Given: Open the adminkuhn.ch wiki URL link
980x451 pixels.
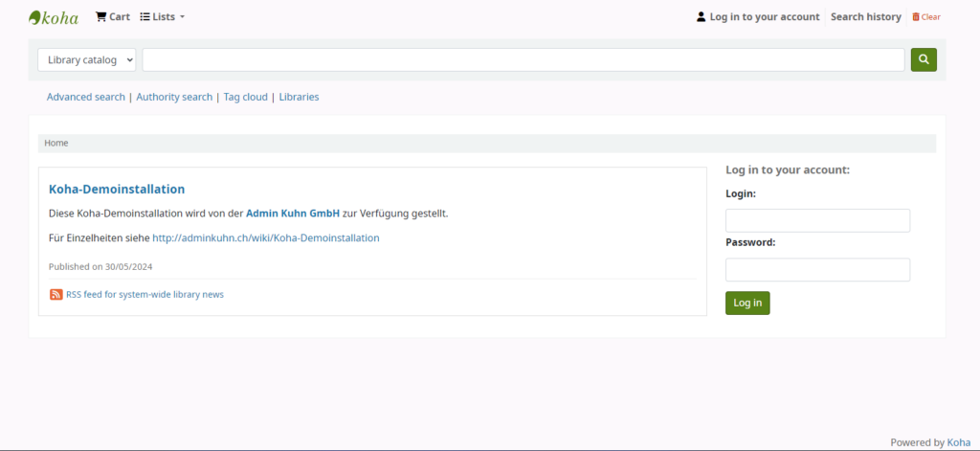Looking at the screenshot, I should (x=266, y=237).
